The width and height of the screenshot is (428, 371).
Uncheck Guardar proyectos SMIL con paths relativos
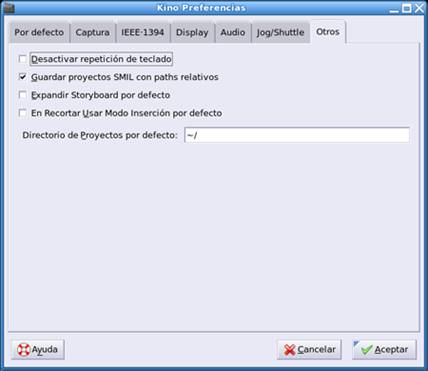(22, 77)
